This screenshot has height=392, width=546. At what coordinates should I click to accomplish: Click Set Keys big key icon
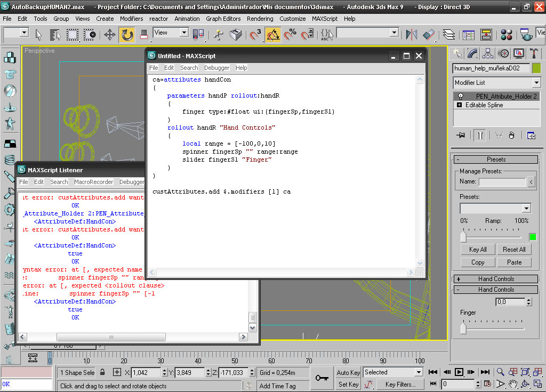(x=322, y=378)
